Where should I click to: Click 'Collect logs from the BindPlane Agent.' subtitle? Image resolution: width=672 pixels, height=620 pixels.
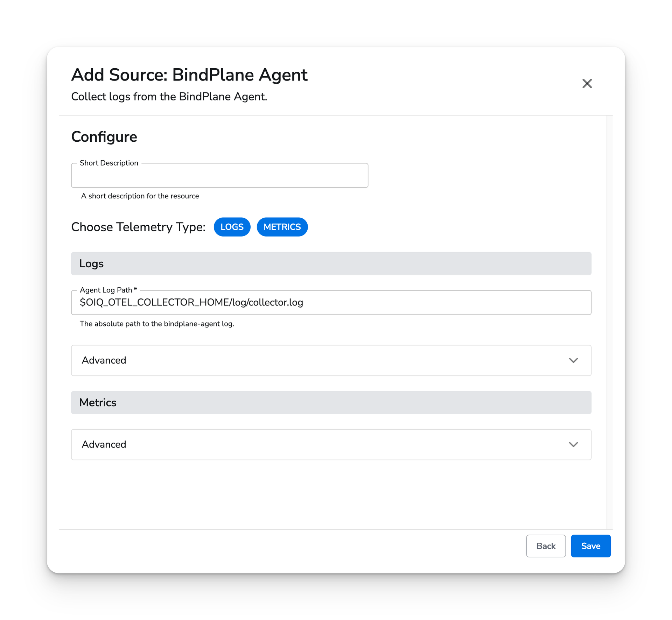tap(169, 97)
